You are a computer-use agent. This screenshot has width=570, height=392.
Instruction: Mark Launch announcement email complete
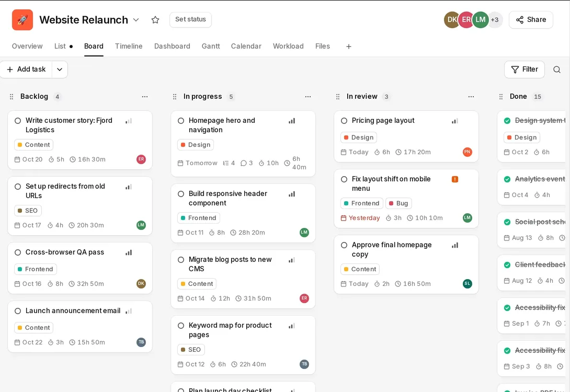coord(18,311)
